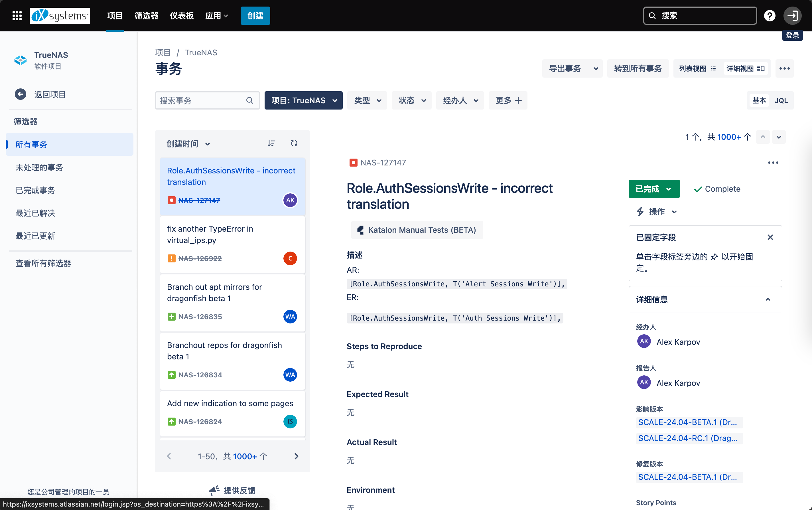Click the sort order icon
This screenshot has width=812, height=510.
(x=271, y=143)
